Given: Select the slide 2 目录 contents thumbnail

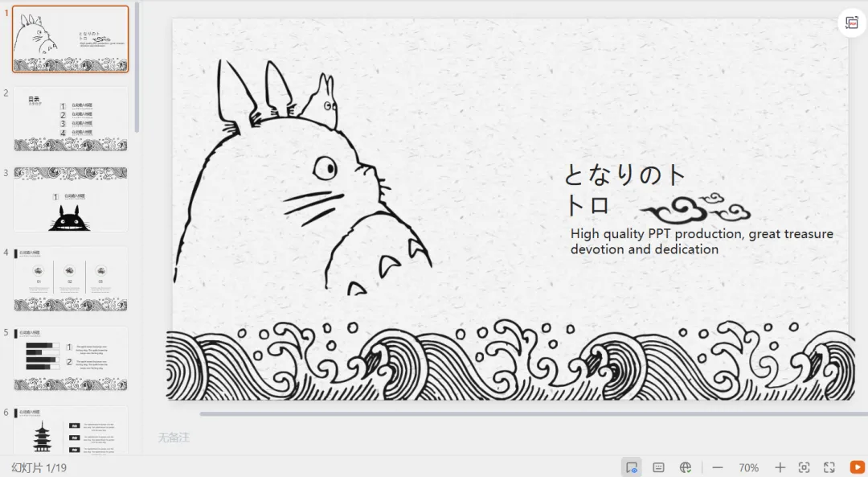Looking at the screenshot, I should tap(70, 118).
